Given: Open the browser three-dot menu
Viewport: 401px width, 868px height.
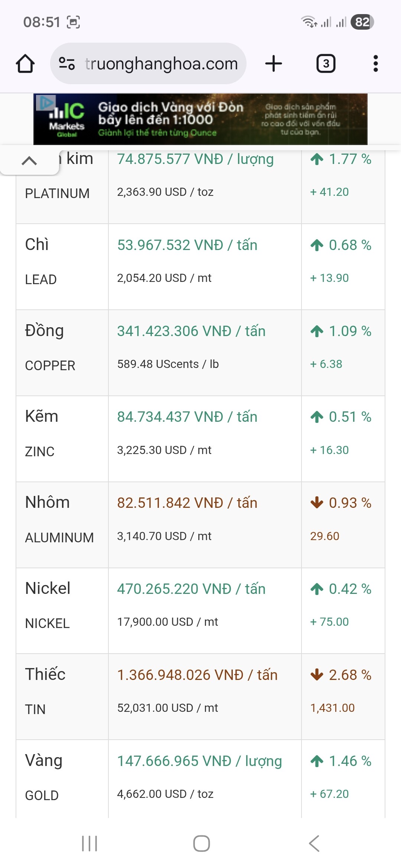Looking at the screenshot, I should click(375, 63).
